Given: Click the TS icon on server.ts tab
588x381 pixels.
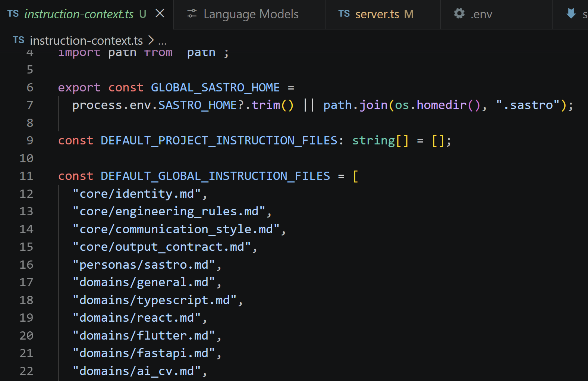Looking at the screenshot, I should tap(344, 14).
